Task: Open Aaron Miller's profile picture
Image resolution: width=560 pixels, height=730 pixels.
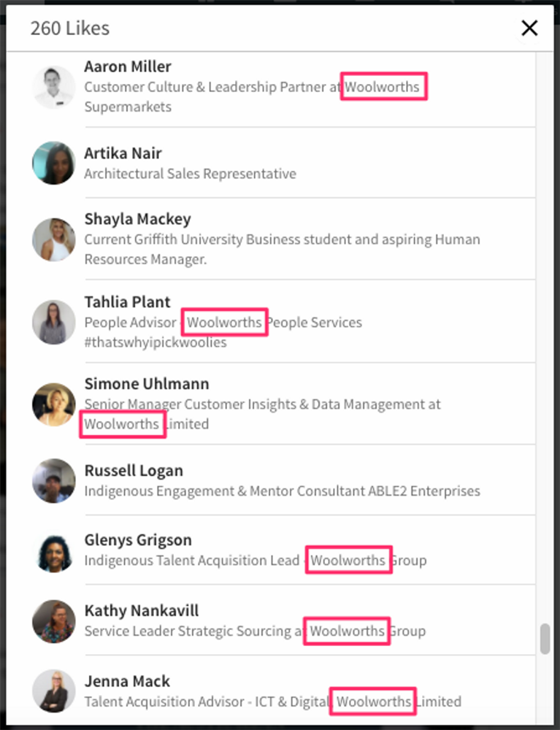Action: (54, 87)
